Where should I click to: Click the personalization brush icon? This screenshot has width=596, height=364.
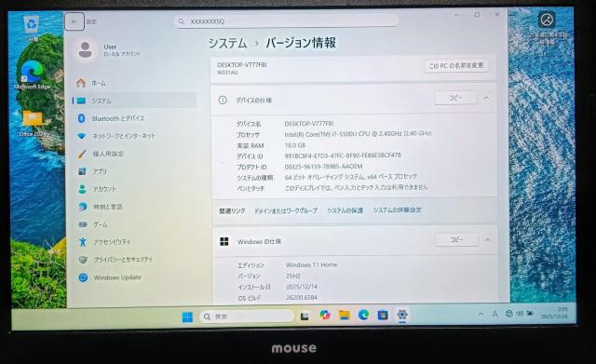pyautogui.click(x=82, y=154)
